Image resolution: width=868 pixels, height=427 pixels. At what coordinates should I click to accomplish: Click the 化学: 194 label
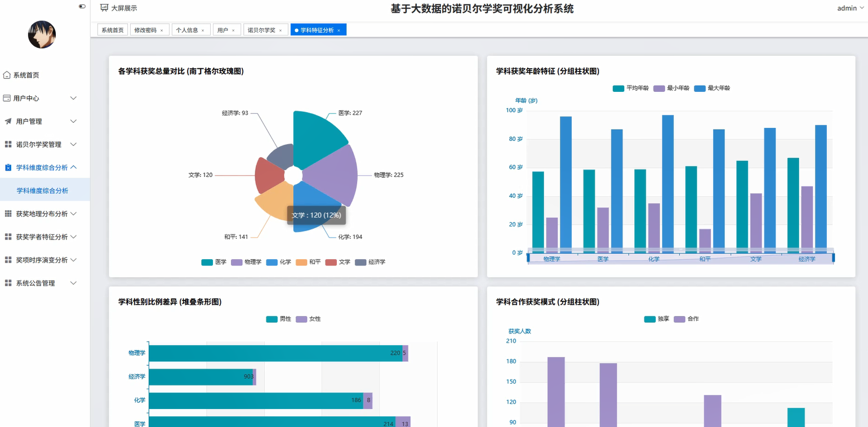pyautogui.click(x=350, y=237)
